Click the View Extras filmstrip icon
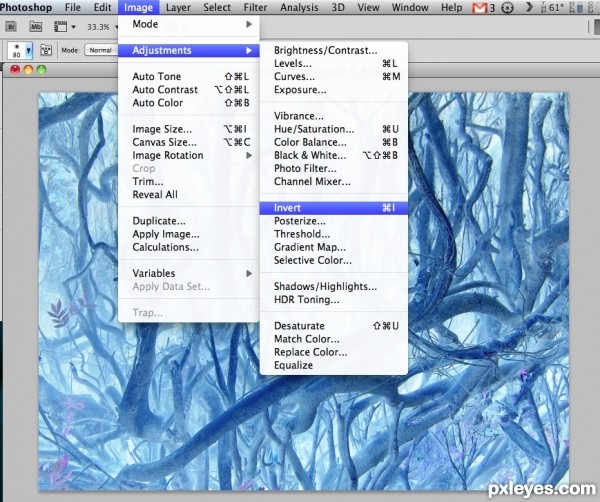This screenshot has width=600, height=502. pyautogui.click(x=60, y=26)
